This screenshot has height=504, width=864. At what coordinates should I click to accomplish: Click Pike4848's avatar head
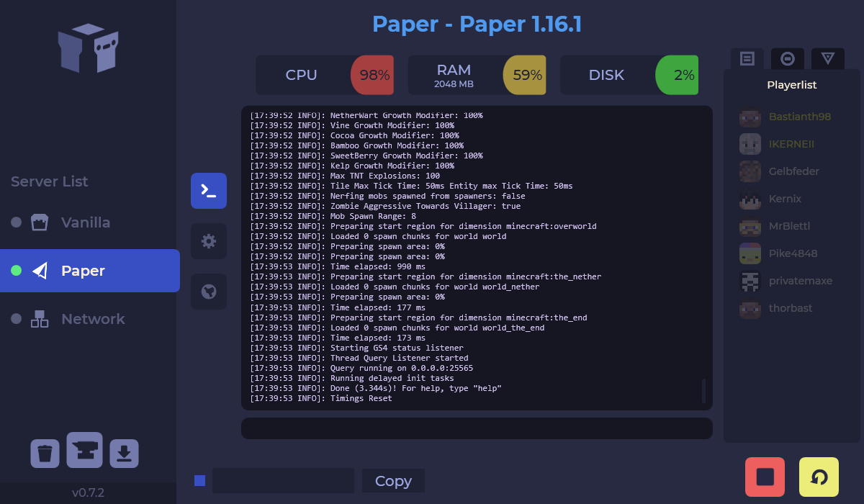pyautogui.click(x=750, y=253)
